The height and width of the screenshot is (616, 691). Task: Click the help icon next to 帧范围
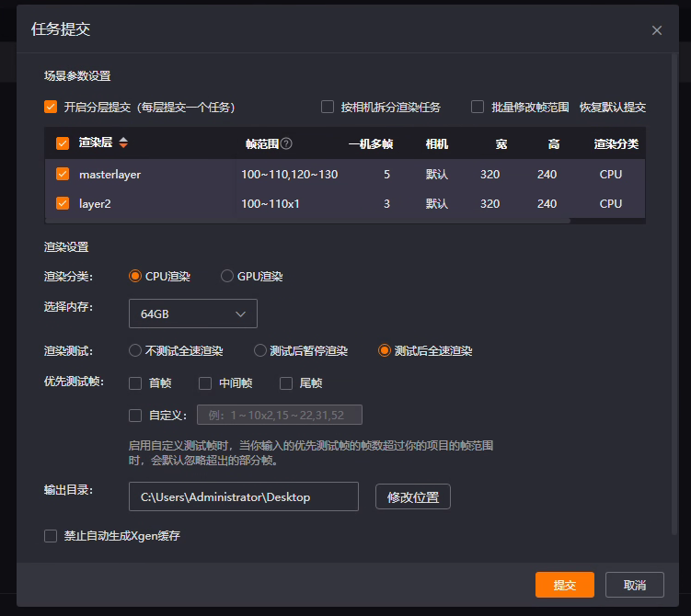[x=286, y=143]
